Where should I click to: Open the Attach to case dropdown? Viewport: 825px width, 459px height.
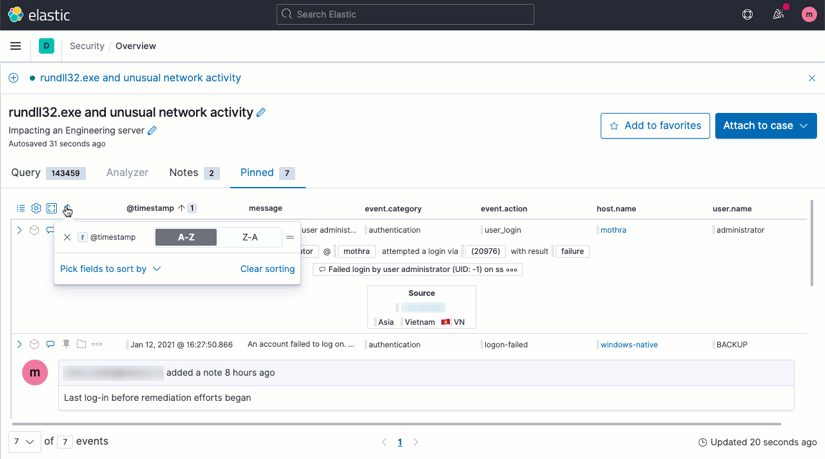point(766,126)
